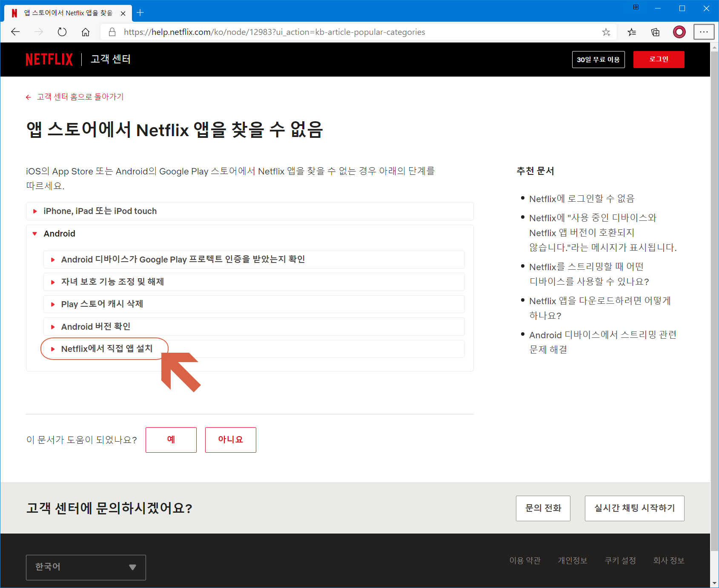Go to the browser home page icon
This screenshot has width=719, height=588.
(x=86, y=32)
